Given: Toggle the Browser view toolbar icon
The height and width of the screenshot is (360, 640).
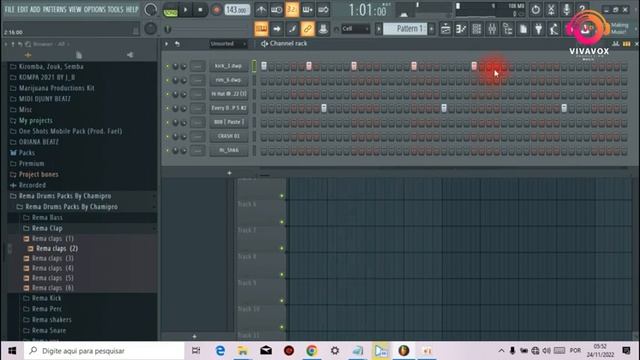Looking at the screenshot, I should [507, 29].
